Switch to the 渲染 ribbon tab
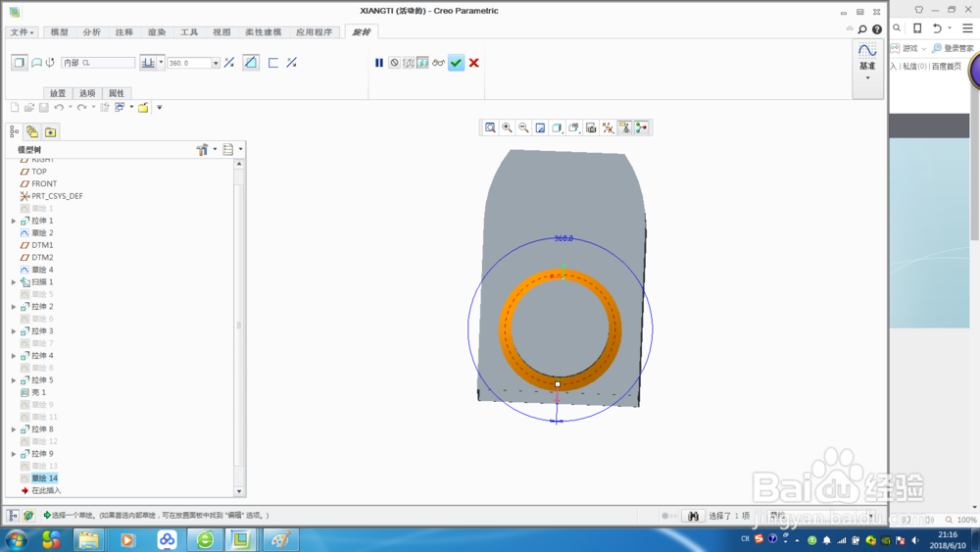Screen dimensions: 980x552 click(x=157, y=32)
